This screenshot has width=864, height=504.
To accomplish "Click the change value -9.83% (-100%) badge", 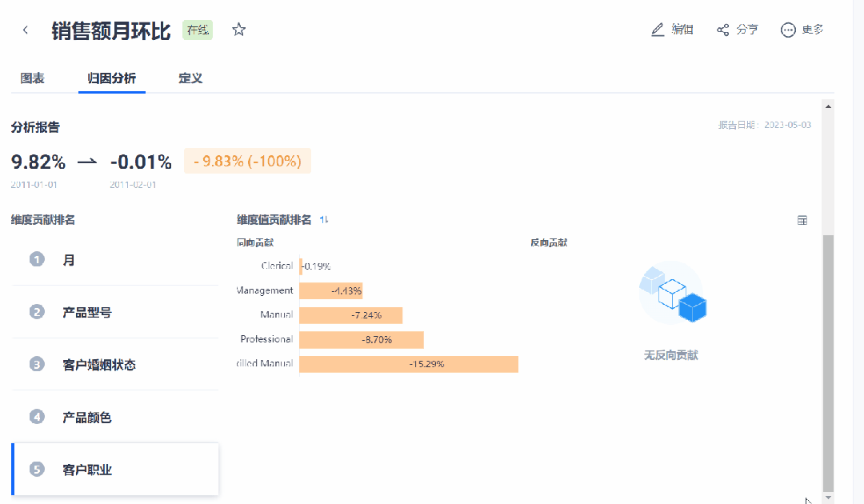I will pyautogui.click(x=247, y=161).
